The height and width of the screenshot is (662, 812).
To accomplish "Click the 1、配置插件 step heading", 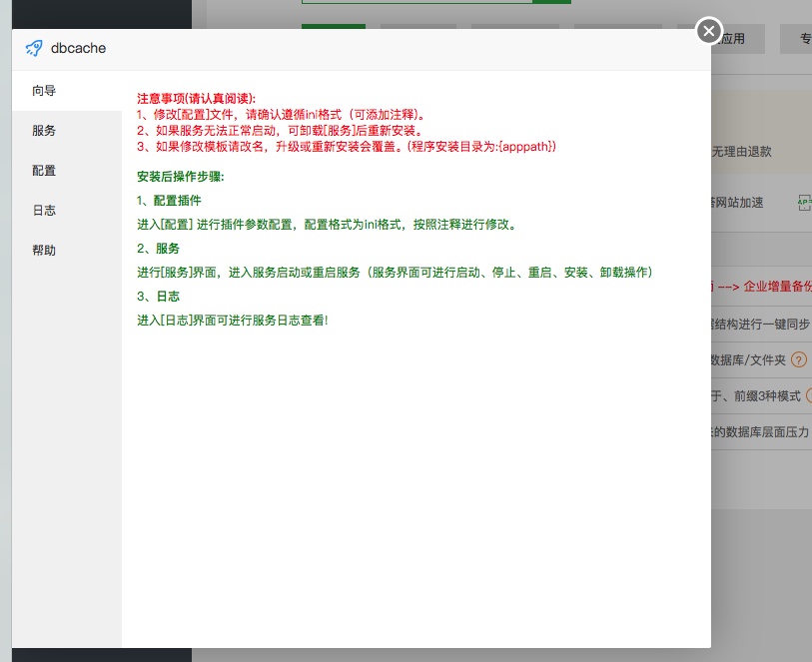I will [169, 201].
